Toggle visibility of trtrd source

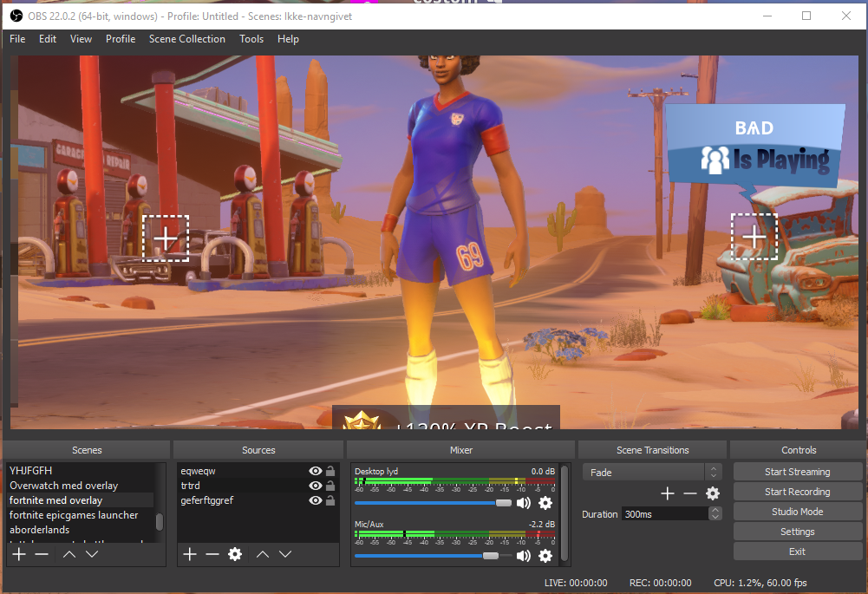coord(316,486)
